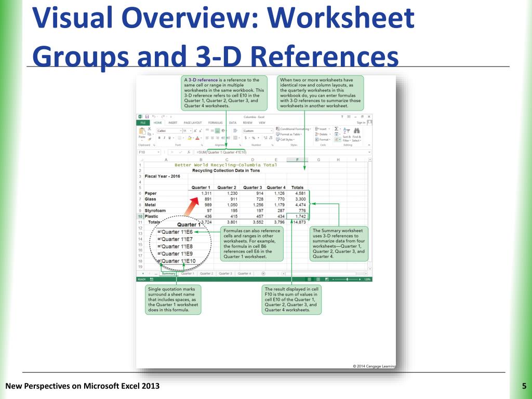Click the Wrap Text icon
Screen dimensions: 532x399
tap(235, 130)
